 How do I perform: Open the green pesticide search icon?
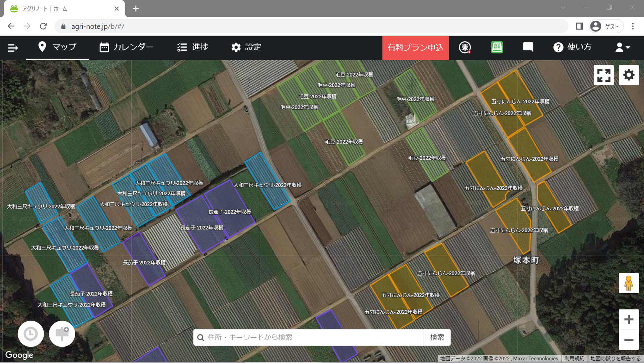[497, 47]
